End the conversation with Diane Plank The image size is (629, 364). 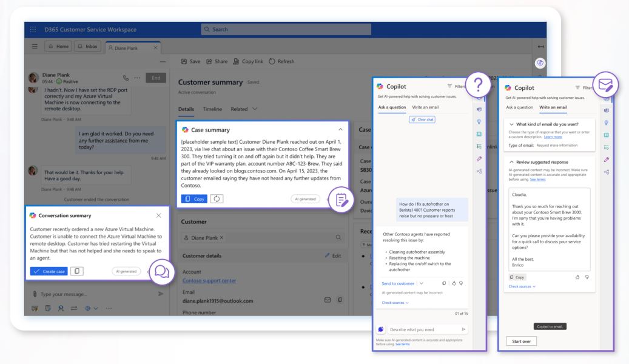pos(156,78)
